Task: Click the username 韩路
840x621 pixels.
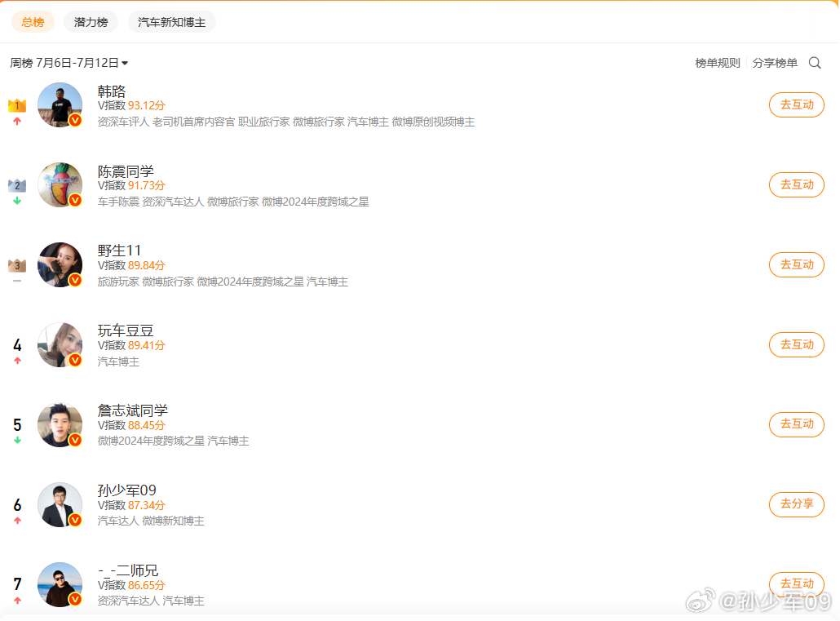Action: [x=112, y=91]
